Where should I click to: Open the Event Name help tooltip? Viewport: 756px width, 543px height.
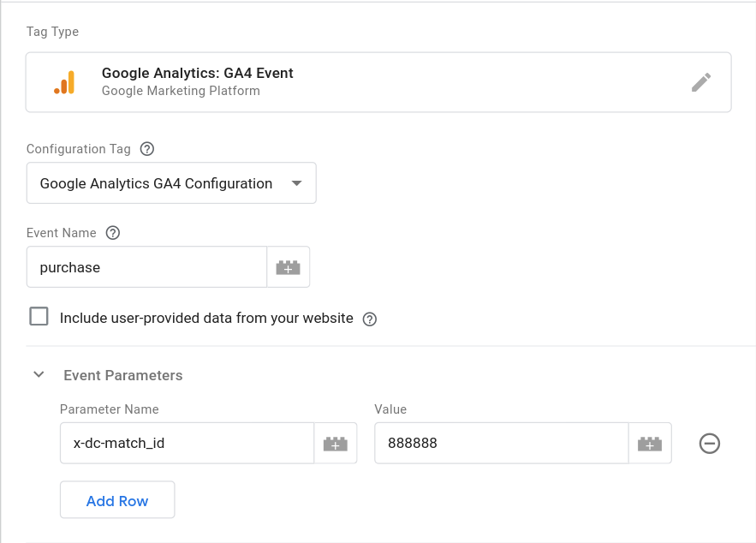[113, 232]
